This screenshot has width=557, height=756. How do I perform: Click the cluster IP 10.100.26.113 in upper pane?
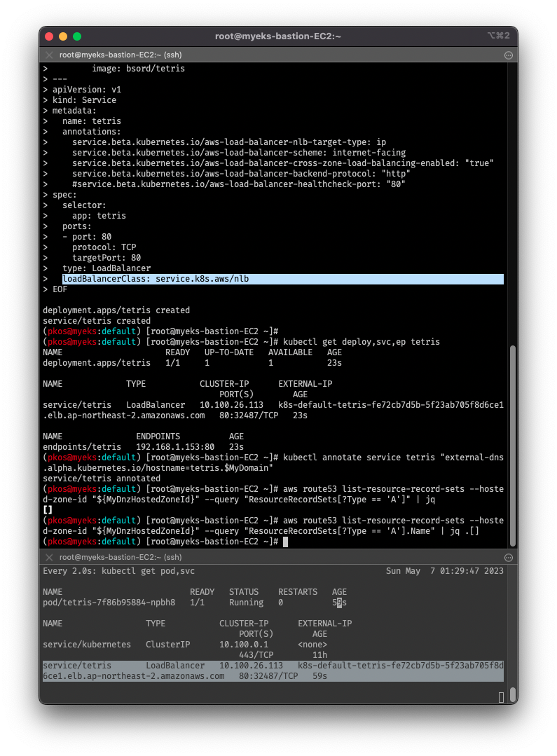click(231, 405)
